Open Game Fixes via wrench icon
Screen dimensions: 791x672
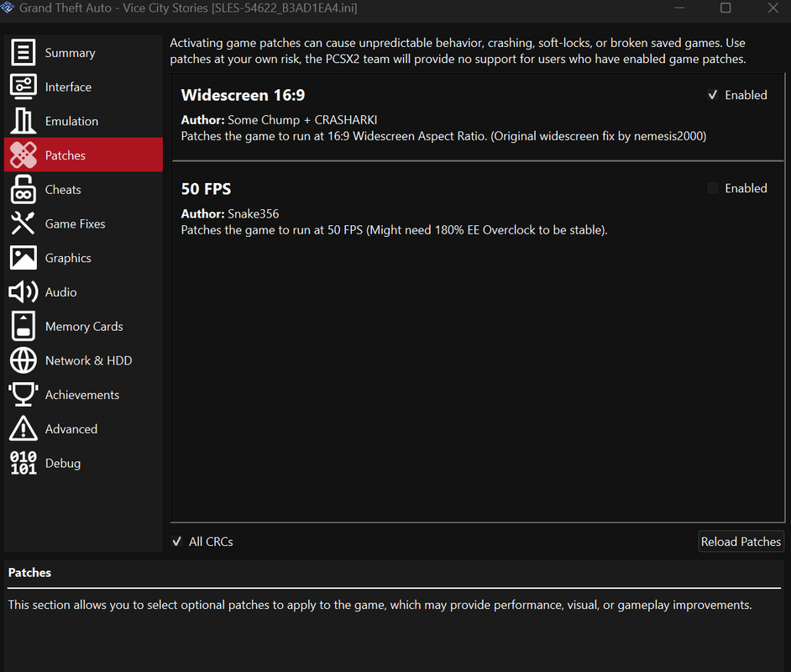tap(24, 223)
